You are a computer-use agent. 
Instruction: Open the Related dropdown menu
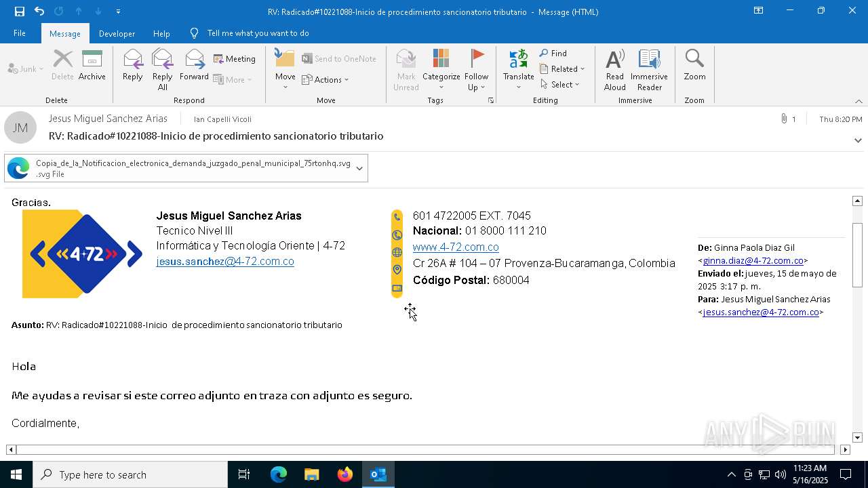click(x=562, y=68)
